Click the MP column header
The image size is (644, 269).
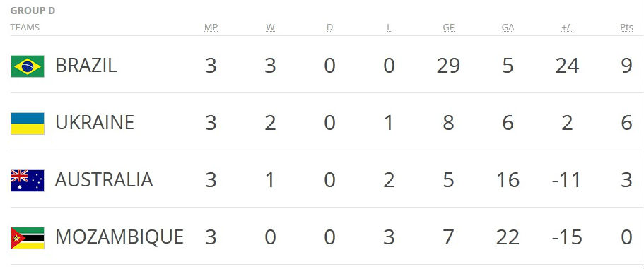tap(211, 28)
